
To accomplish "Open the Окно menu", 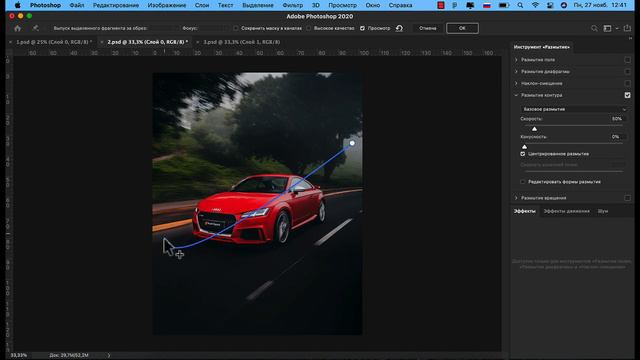I will (x=373, y=5).
